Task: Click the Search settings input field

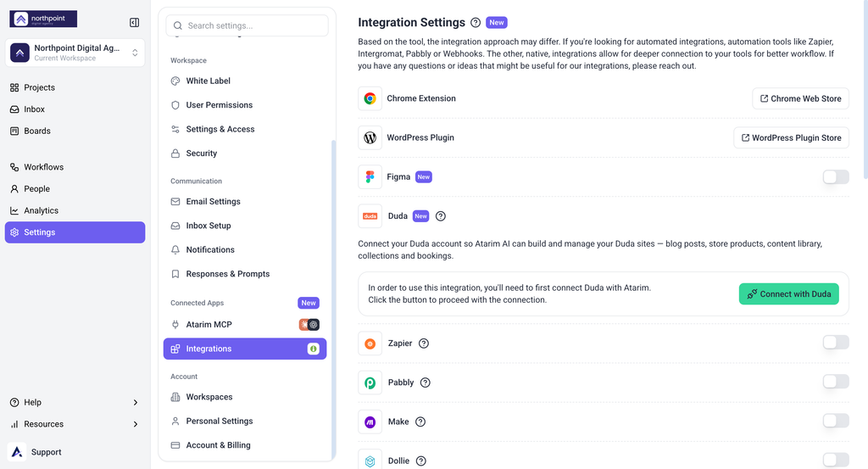Action: tap(247, 25)
